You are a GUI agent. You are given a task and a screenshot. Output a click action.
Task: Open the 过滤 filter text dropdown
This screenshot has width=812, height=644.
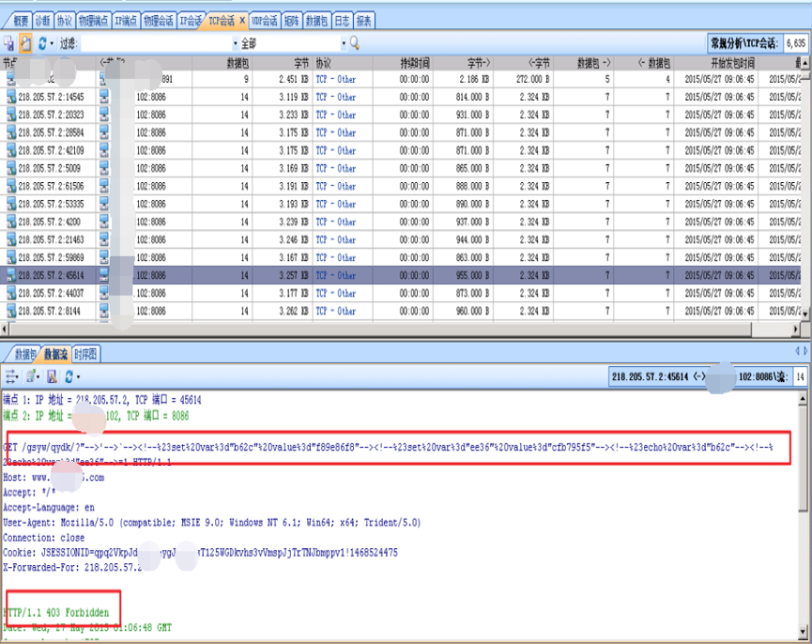[x=235, y=43]
